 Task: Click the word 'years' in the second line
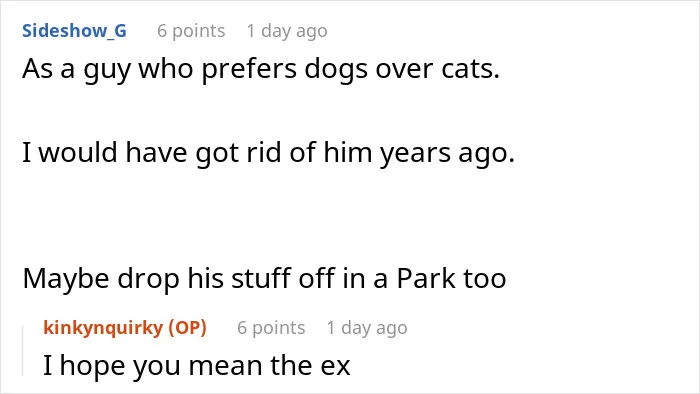(415, 154)
